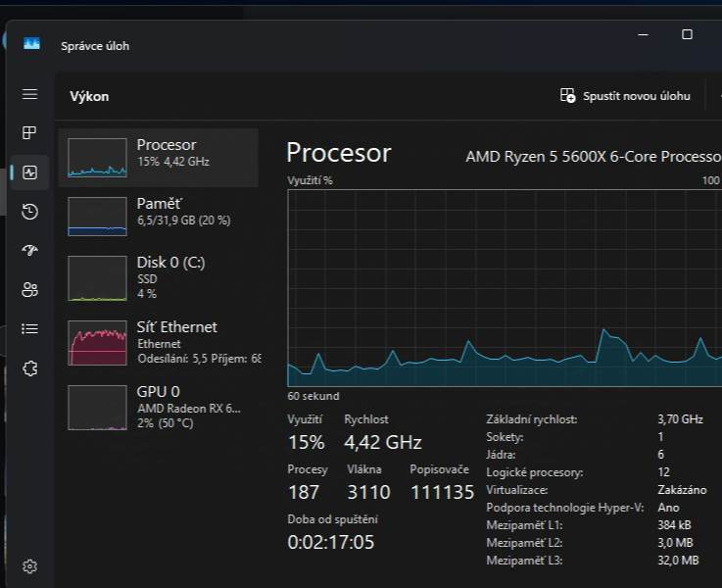Open Services puzzle-piece icon

[x=29, y=368]
